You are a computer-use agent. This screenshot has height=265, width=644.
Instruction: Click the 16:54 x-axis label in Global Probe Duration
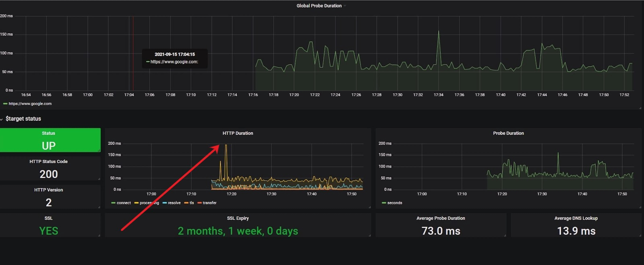(26, 95)
